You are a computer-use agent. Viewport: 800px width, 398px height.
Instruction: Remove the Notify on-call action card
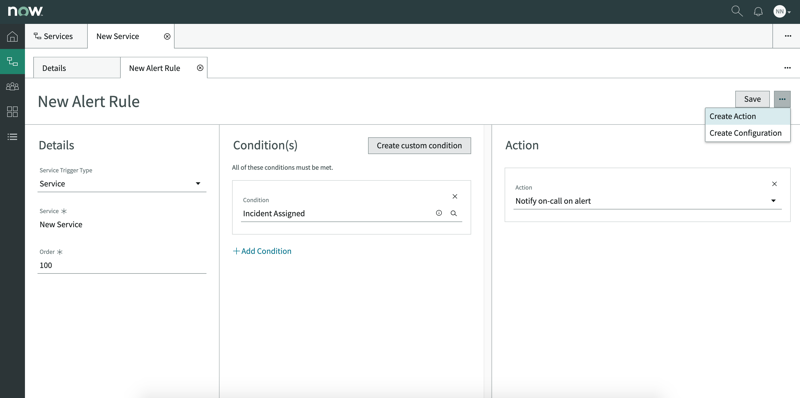[x=774, y=184]
